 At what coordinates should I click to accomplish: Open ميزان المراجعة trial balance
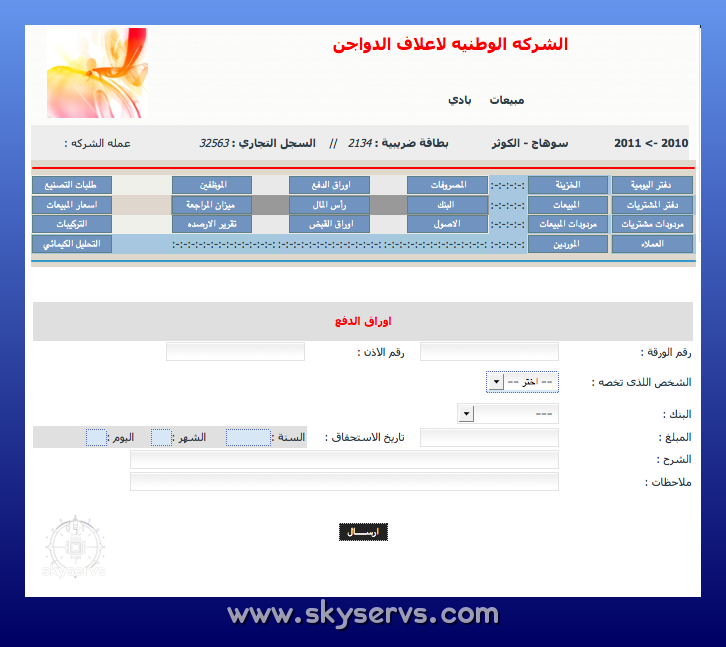[211, 204]
